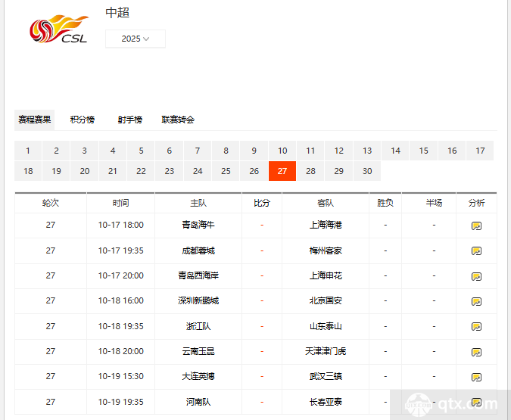Select round 1 in round selector

[x=28, y=151]
